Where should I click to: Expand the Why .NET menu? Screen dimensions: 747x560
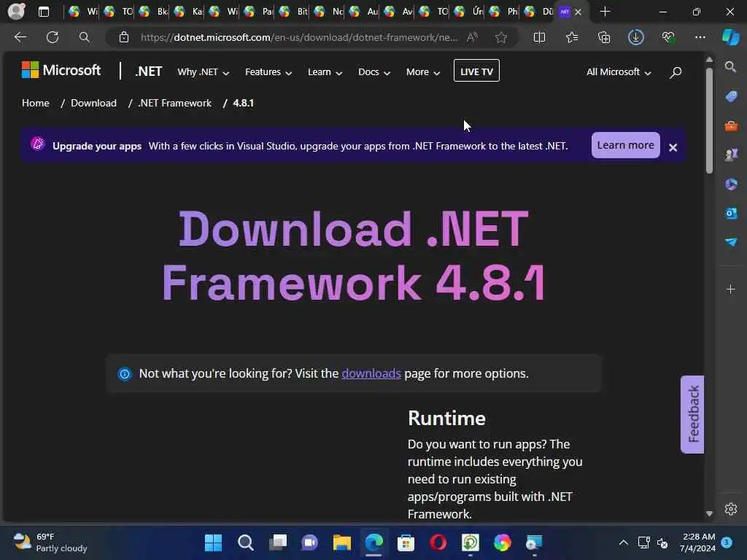point(204,72)
